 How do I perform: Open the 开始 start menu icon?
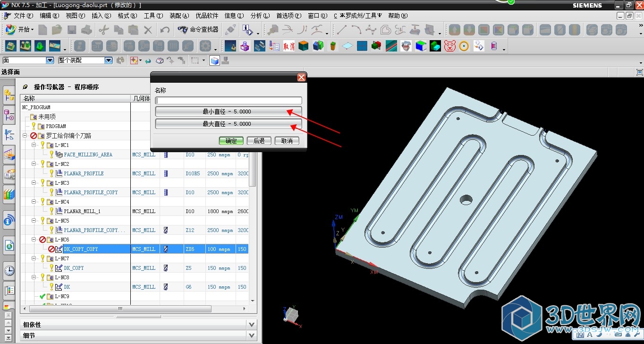(x=10, y=29)
